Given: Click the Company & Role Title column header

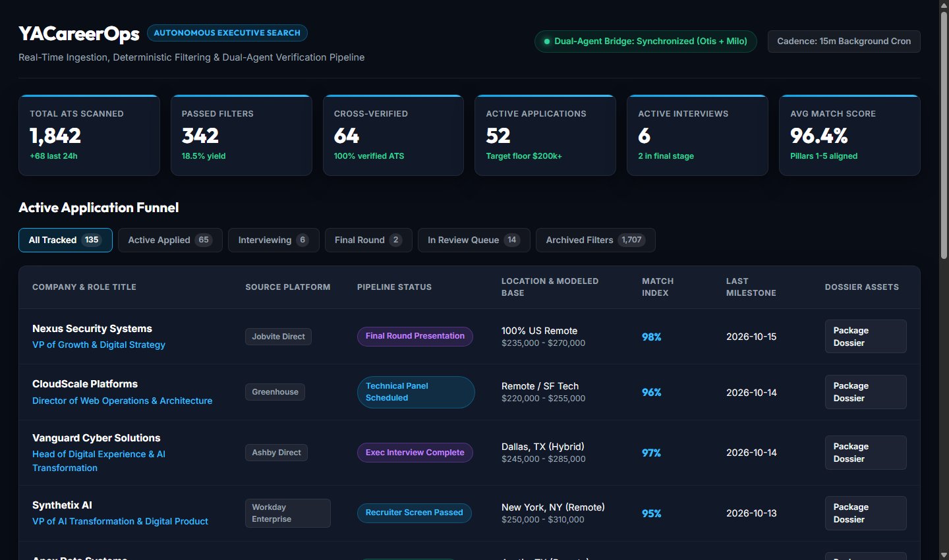Looking at the screenshot, I should [x=84, y=287].
